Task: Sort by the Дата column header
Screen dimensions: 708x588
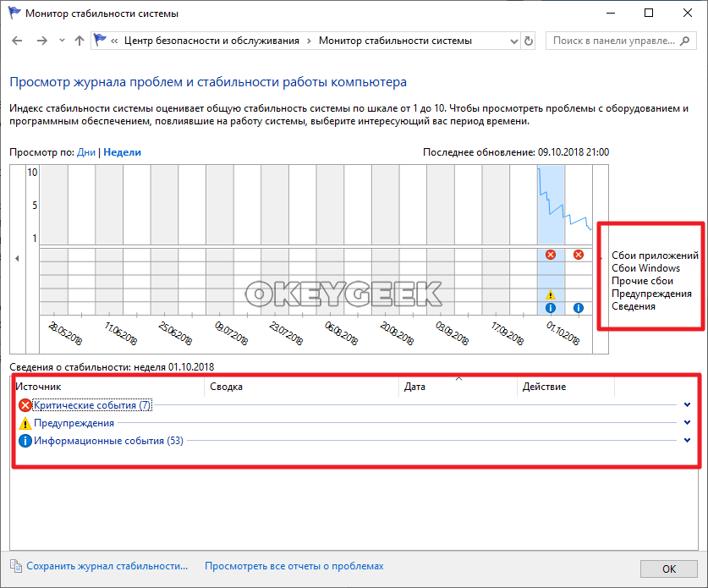Action: (414, 387)
